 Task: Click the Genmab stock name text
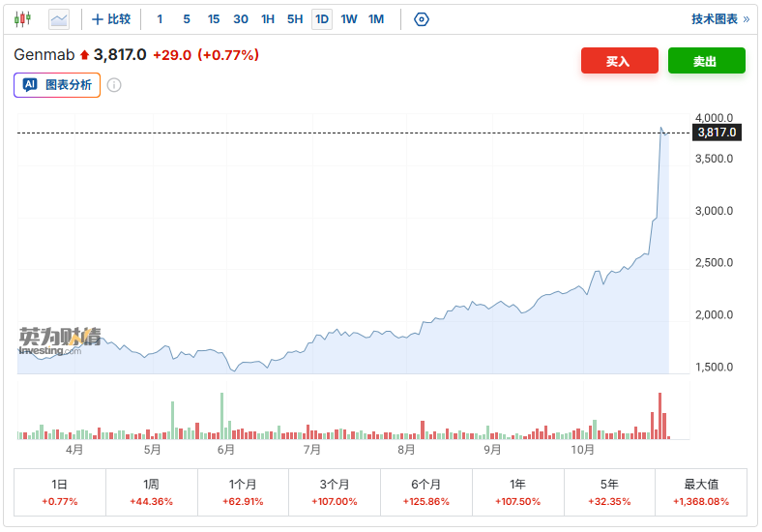(x=44, y=54)
